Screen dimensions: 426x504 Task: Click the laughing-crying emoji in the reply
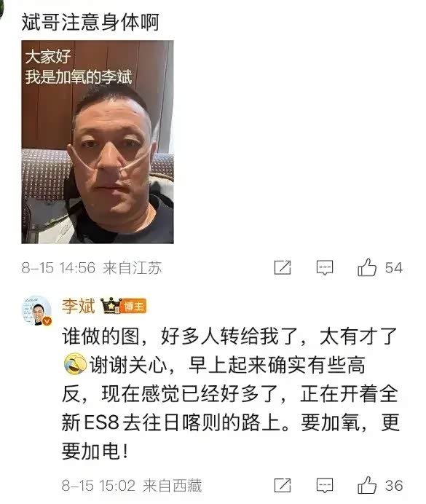pos(75,364)
